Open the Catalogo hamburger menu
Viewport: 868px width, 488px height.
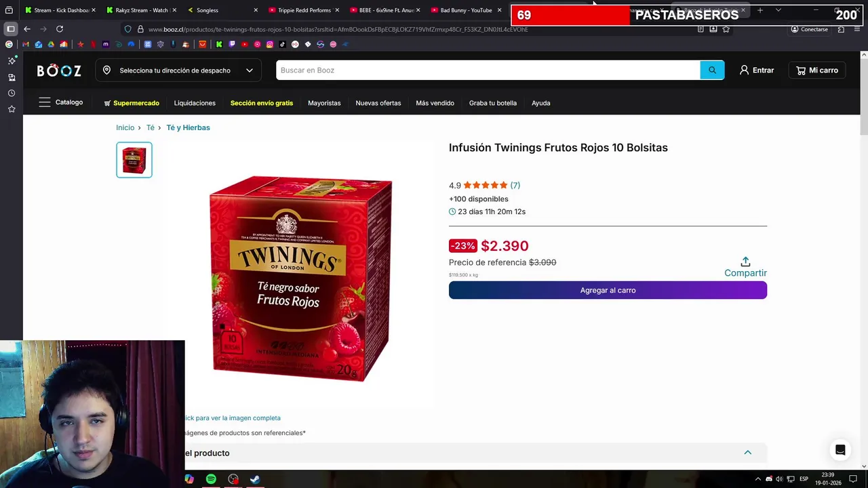tap(45, 102)
